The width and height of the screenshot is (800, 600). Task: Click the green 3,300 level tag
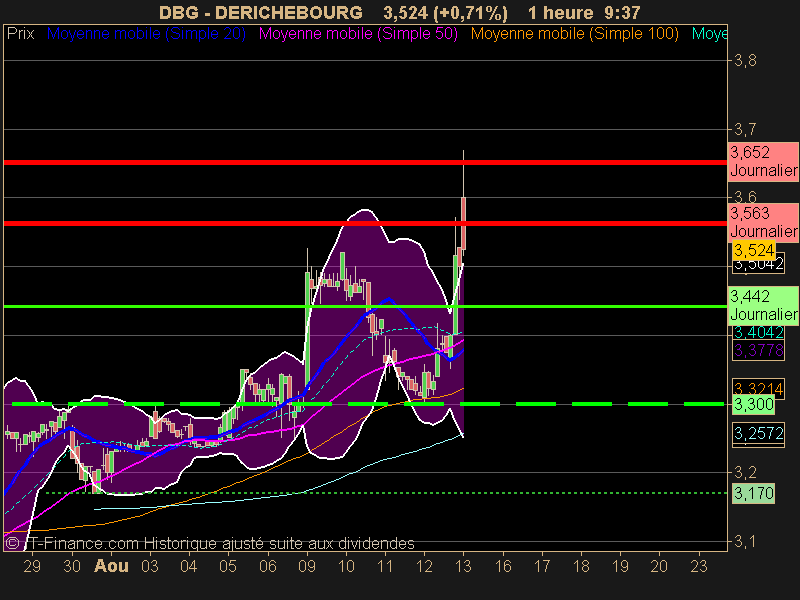point(754,405)
